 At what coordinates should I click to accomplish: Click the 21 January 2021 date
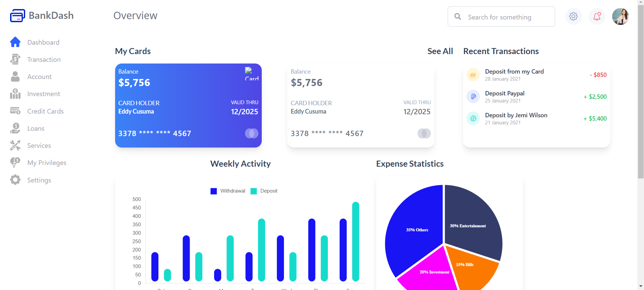click(503, 123)
